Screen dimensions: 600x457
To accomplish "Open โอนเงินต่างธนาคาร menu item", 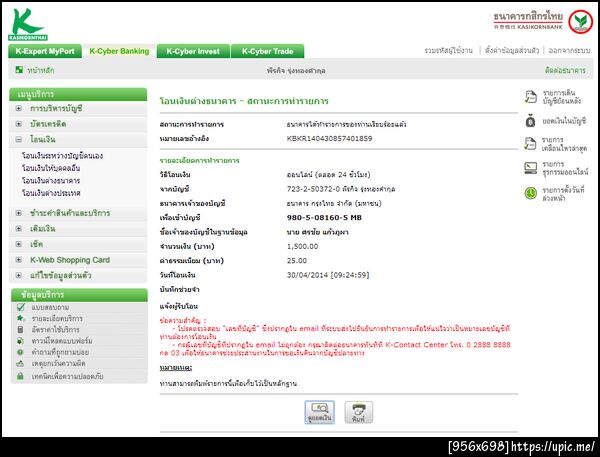I will tap(51, 180).
